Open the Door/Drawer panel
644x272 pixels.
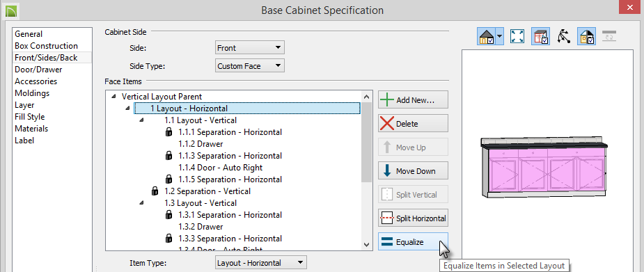[38, 70]
